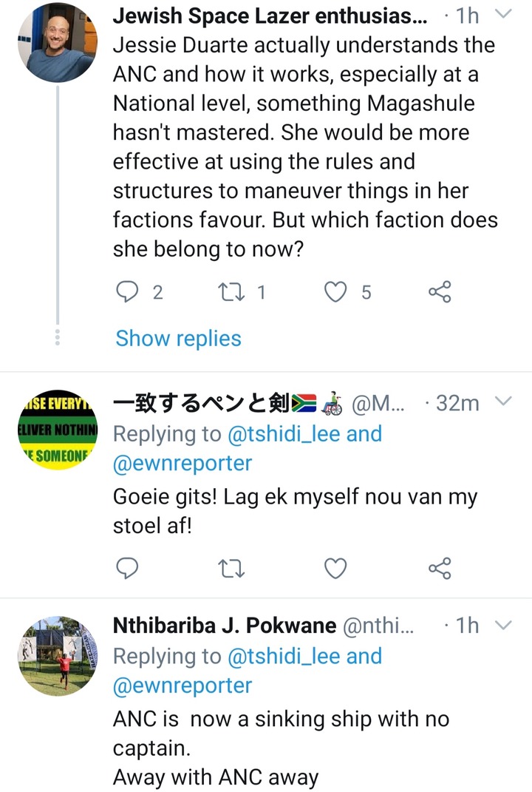Open the Jewish Space Lazer enthusiast display name
This screenshot has width=532, height=792.
[x=270, y=16]
